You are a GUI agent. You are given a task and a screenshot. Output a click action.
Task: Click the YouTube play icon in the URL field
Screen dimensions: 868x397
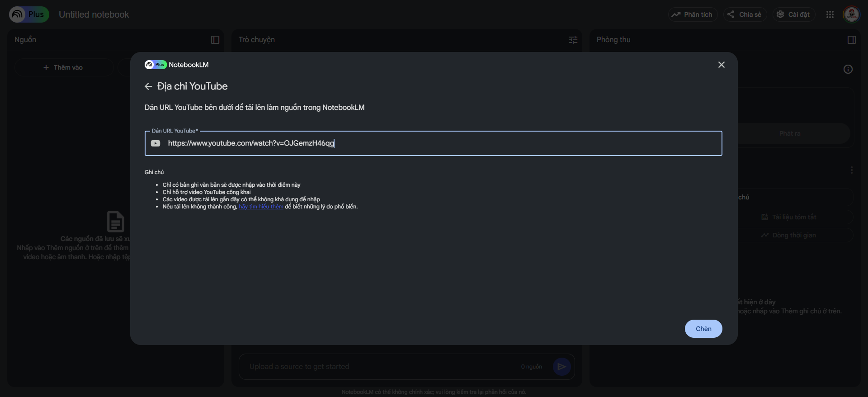point(156,143)
